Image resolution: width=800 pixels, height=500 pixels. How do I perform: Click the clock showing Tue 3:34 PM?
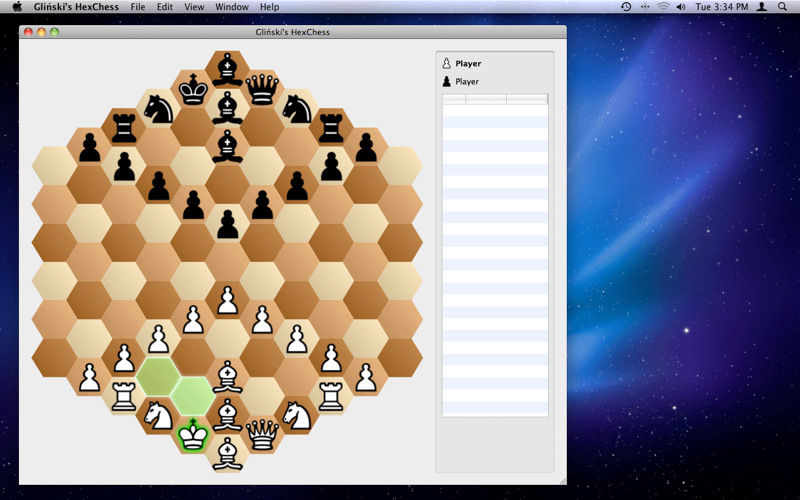coord(722,7)
